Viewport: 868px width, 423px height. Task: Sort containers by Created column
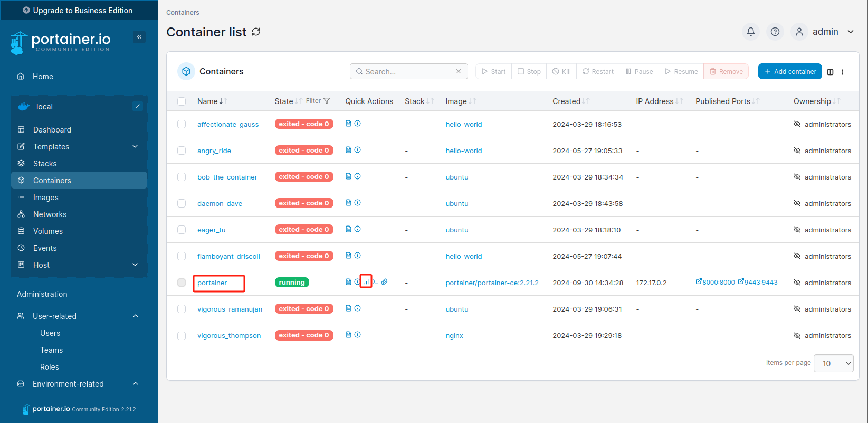pos(571,101)
